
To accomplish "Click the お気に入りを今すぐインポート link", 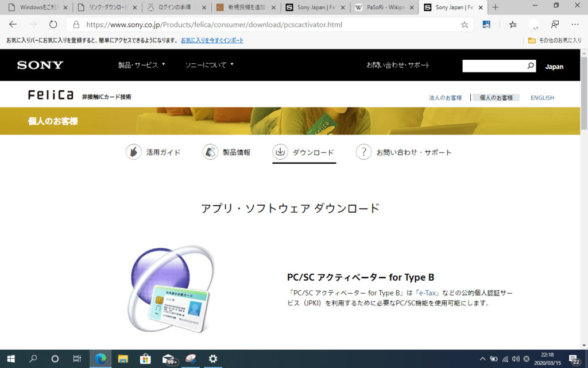I will pyautogui.click(x=212, y=40).
